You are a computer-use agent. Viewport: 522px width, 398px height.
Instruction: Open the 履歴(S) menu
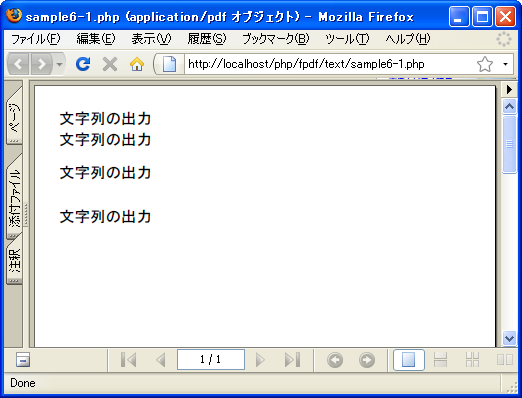[207, 39]
